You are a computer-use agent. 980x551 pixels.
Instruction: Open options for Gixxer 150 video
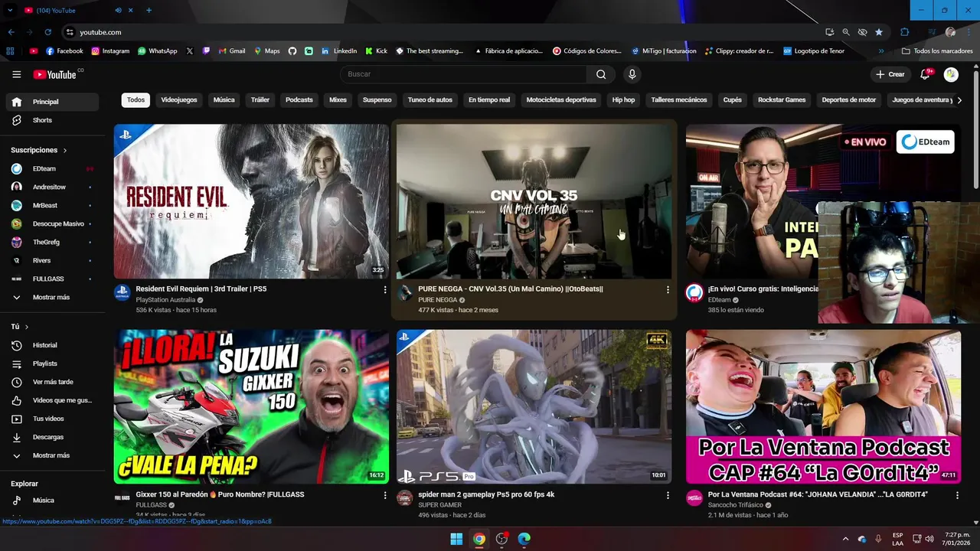(x=385, y=496)
